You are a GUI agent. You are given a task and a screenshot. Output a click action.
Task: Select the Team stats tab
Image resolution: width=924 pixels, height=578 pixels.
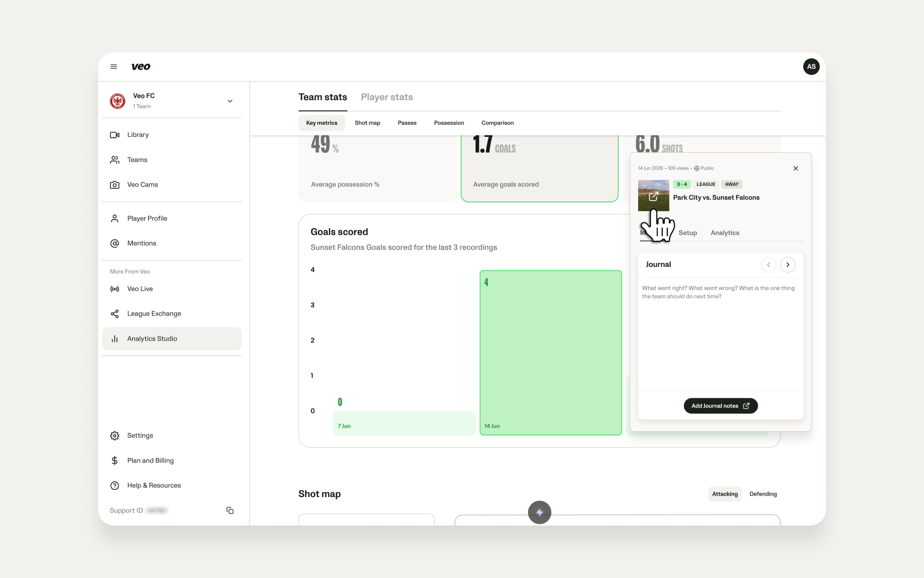(322, 97)
